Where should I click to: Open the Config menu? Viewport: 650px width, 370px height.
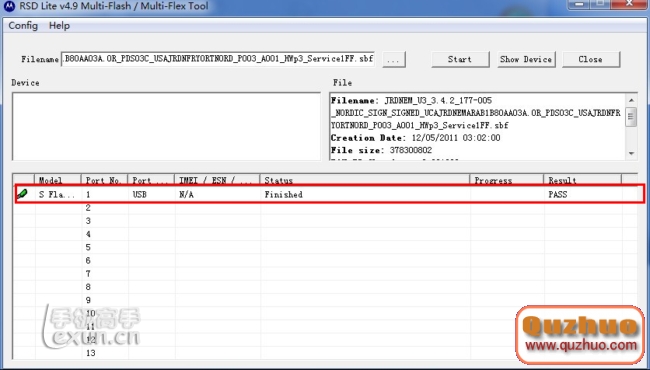click(x=23, y=26)
